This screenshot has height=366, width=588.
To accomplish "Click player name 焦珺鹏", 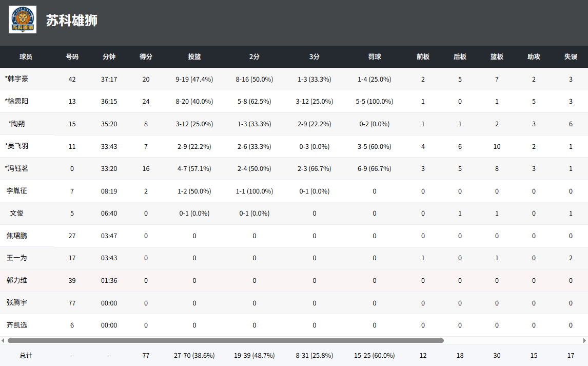I will click(16, 236).
